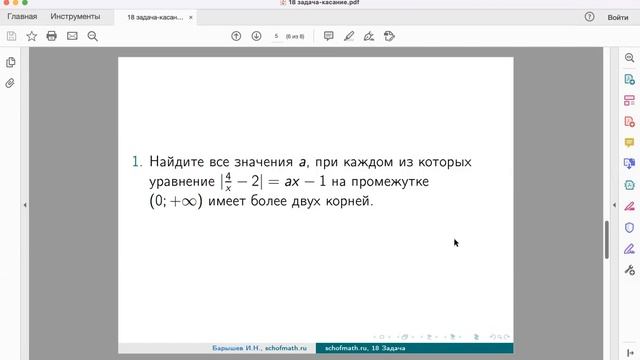Select the highlighter pen tool

pos(349,36)
